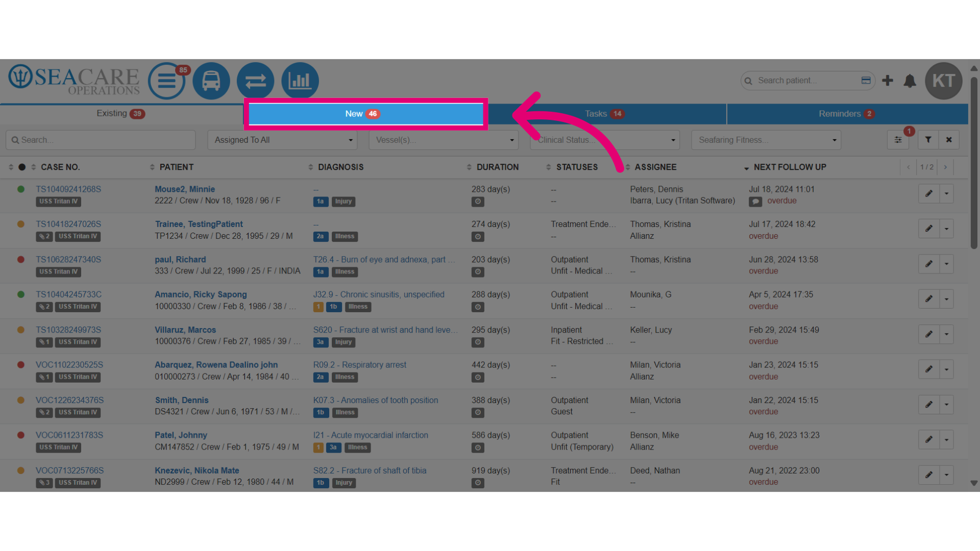This screenshot has height=551, width=980.
Task: Open diagnosis I21 Acute myocardial infarction
Action: coord(371,435)
